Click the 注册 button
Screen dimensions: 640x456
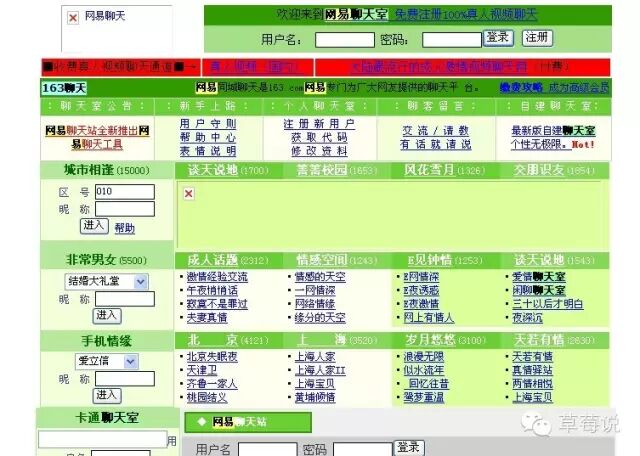click(537, 38)
